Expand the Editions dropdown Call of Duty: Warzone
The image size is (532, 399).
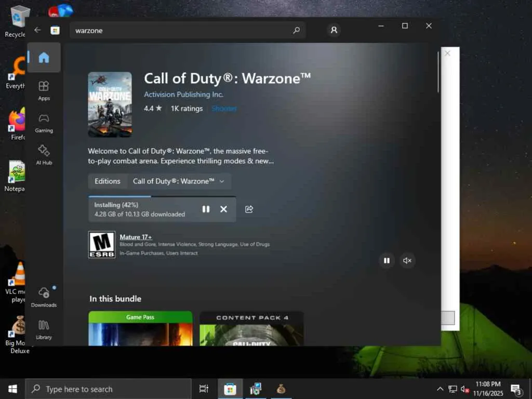tap(179, 181)
